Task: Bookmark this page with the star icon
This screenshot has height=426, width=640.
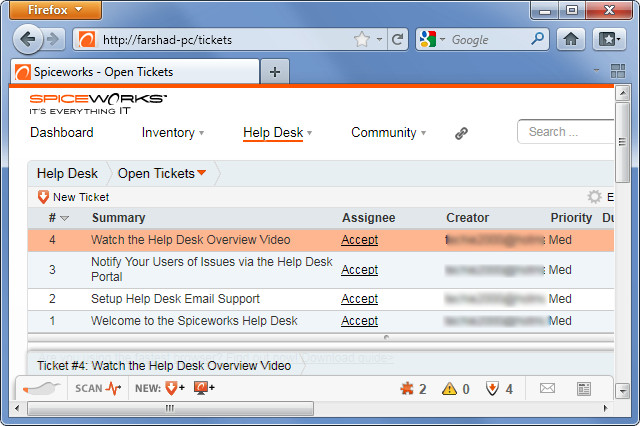Action: click(362, 40)
